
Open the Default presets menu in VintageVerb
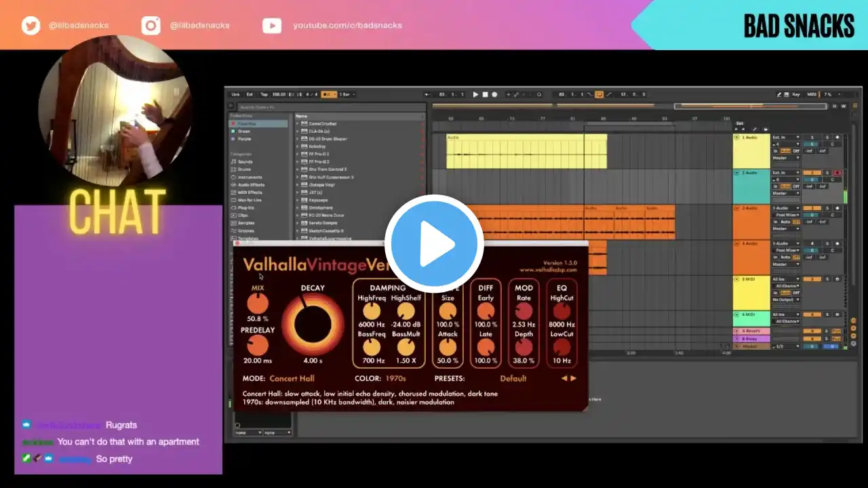[513, 378]
